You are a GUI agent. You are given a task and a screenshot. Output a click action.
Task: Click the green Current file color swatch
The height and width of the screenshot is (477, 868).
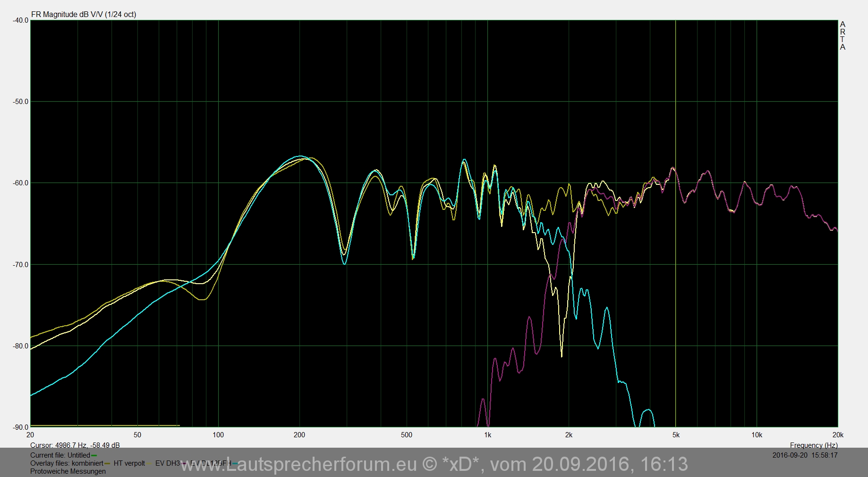coord(94,456)
